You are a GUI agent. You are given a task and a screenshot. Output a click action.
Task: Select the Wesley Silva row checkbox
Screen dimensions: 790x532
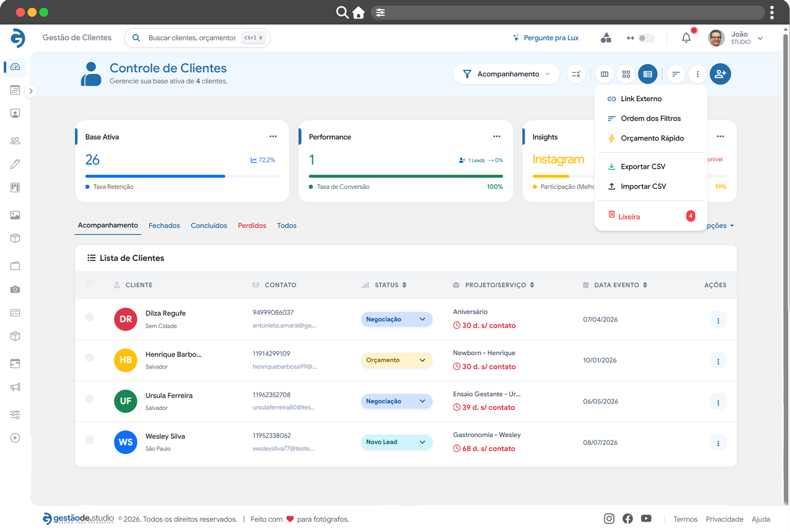89,440
